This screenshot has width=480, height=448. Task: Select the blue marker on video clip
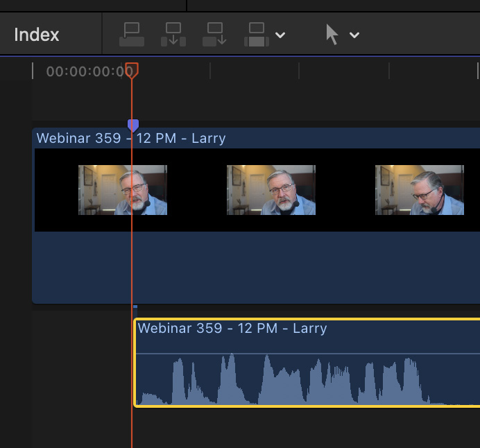133,125
